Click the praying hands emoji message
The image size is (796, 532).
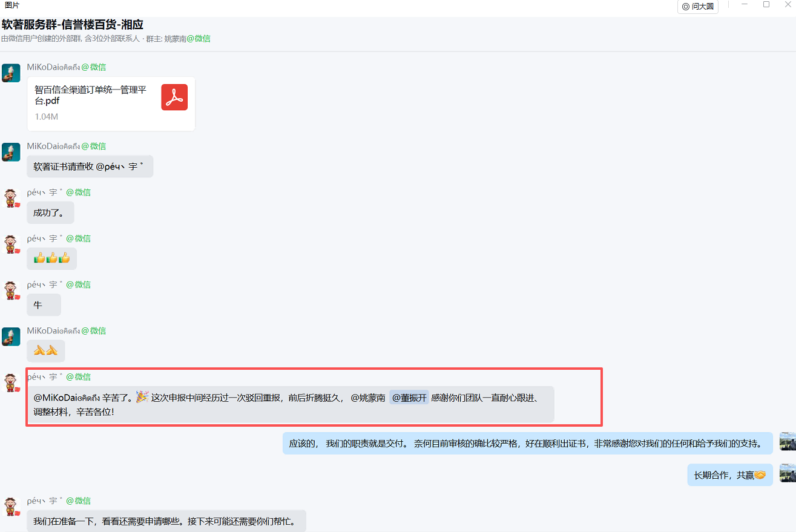(x=46, y=350)
